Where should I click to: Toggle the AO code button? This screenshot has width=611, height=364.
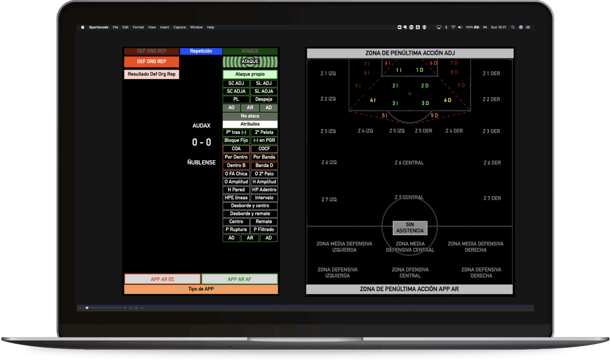[x=231, y=108]
